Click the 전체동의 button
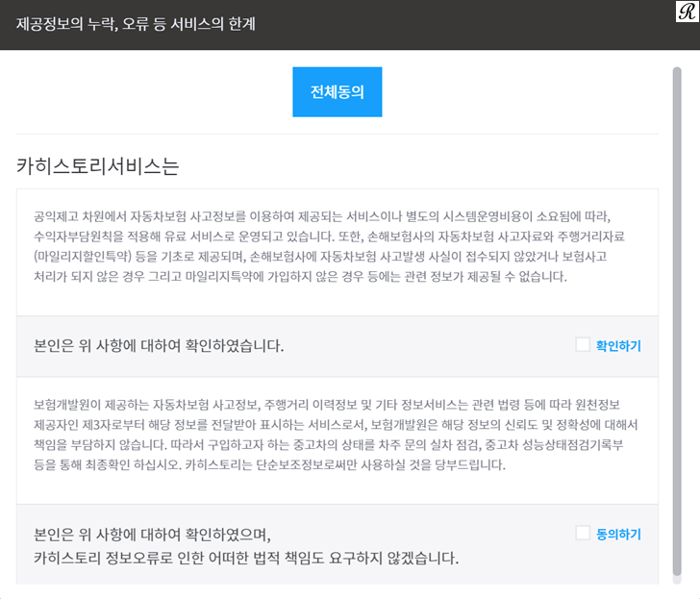 click(x=337, y=92)
